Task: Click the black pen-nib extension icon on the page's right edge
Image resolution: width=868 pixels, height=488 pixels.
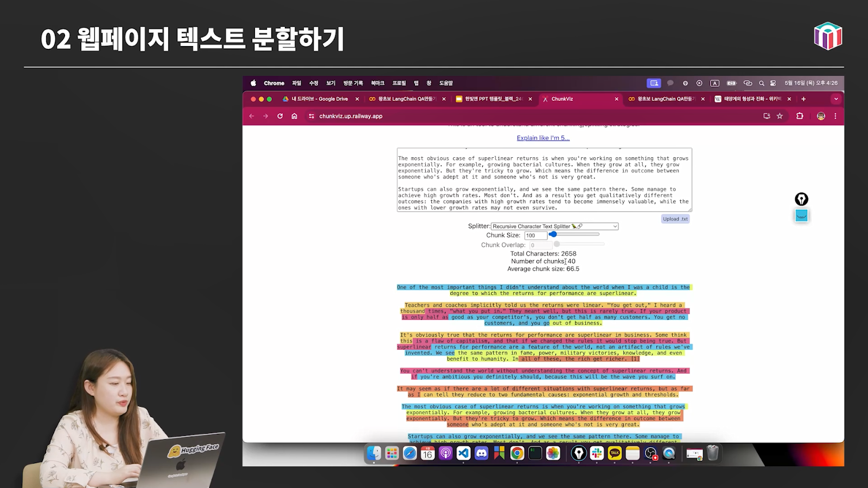Action: click(801, 199)
